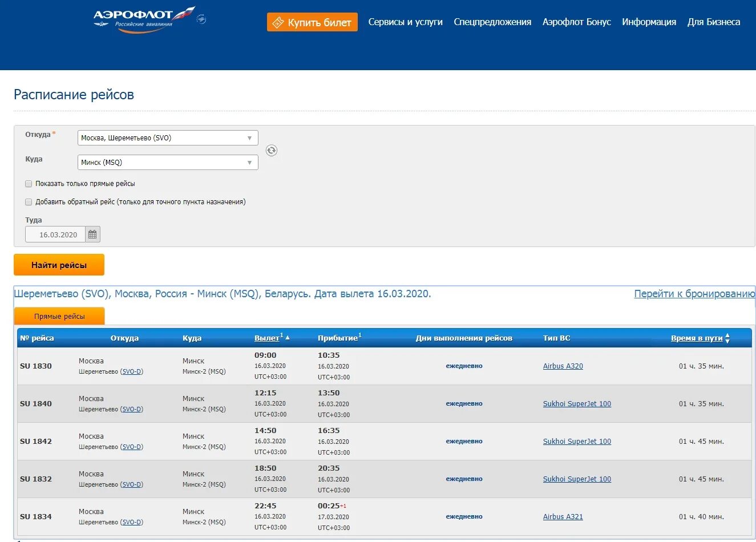Select flight number SU 1832
756x542 pixels.
click(x=36, y=479)
